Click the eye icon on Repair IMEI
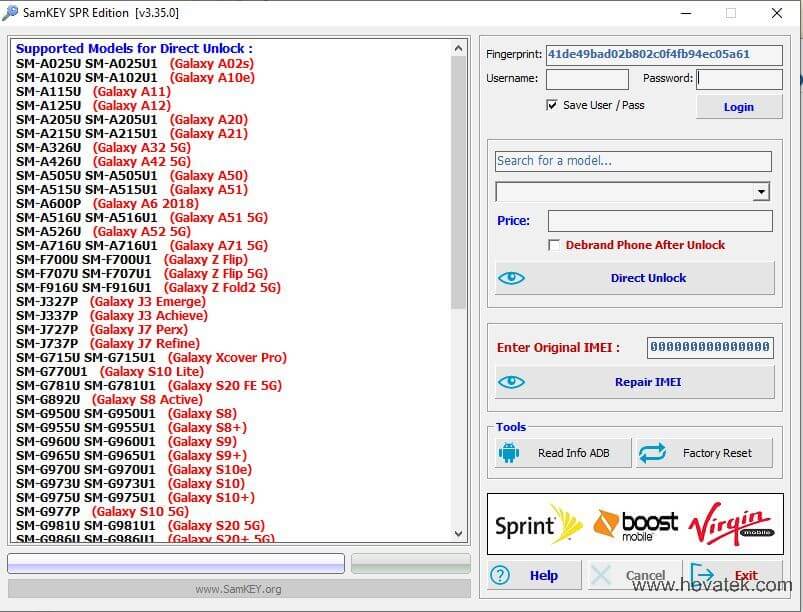The image size is (803, 612). pos(511,382)
